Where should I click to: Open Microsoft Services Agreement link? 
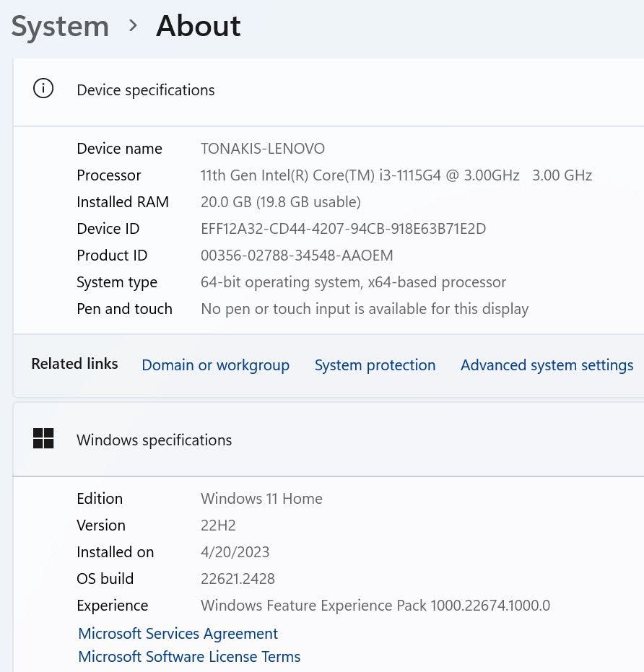pos(178,634)
